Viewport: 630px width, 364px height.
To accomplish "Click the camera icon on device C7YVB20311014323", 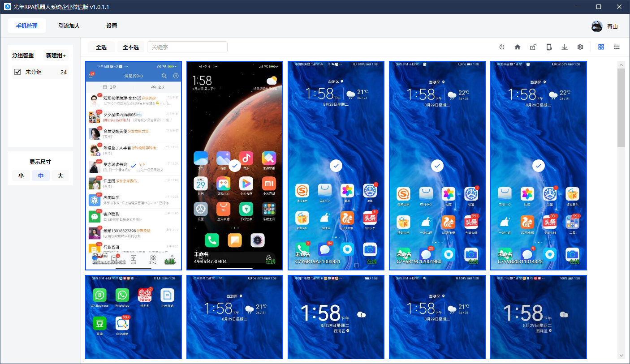I will click(x=572, y=254).
